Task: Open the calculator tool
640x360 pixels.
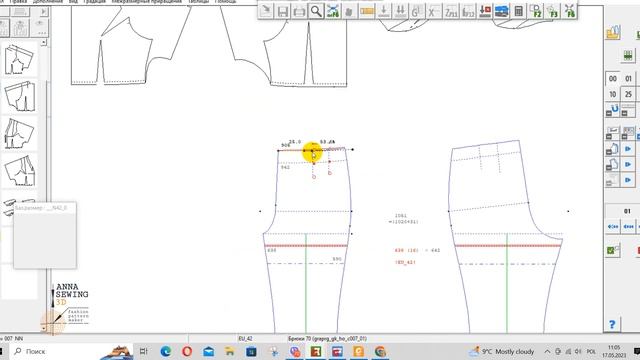Action: point(518,11)
